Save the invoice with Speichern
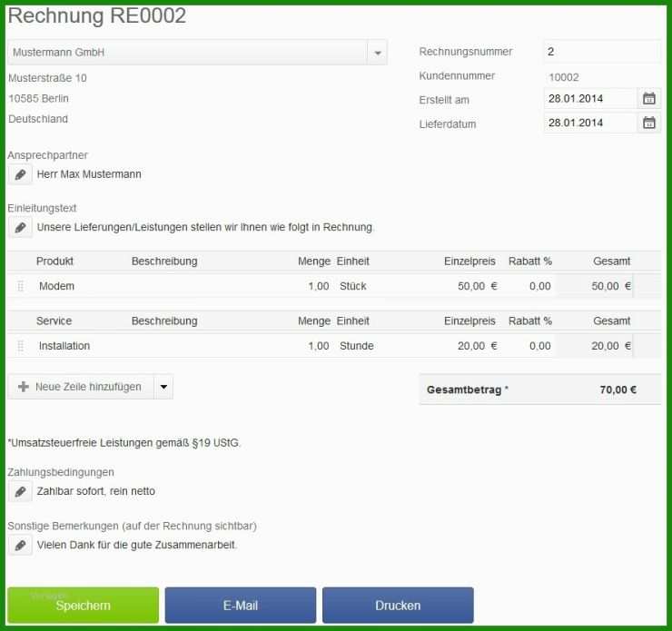The image size is (672, 631). click(84, 605)
